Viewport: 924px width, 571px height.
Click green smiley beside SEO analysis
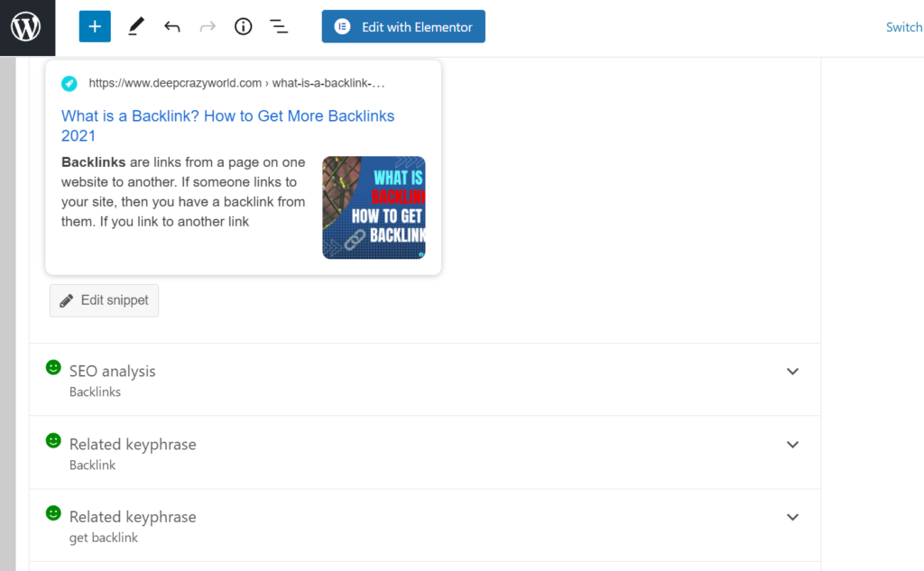[x=53, y=368]
